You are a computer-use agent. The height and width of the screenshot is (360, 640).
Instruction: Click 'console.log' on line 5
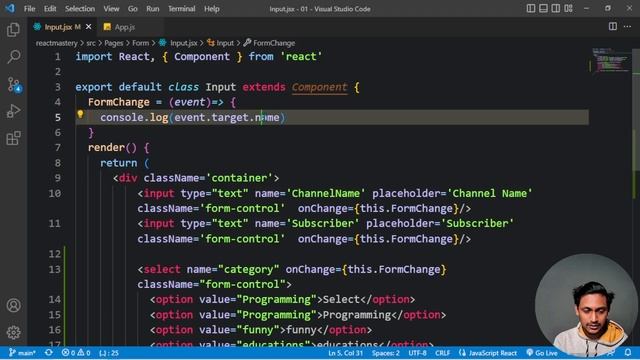coord(134,118)
